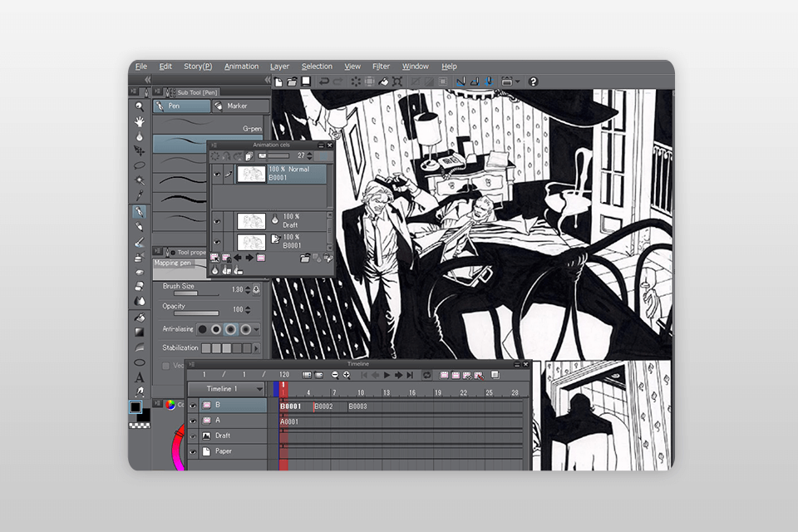Open the Anti-aliasing options dropdown arrow
This screenshot has width=798, height=532.
click(x=256, y=329)
